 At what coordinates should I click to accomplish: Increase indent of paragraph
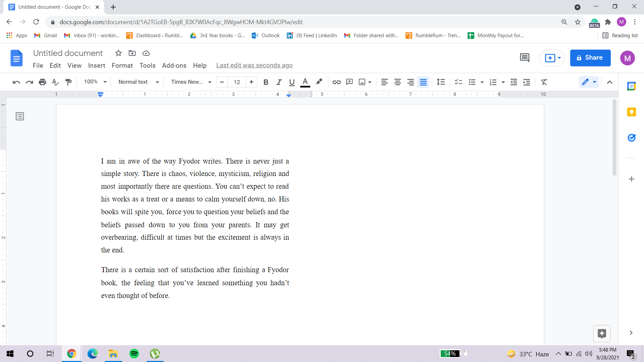click(527, 82)
